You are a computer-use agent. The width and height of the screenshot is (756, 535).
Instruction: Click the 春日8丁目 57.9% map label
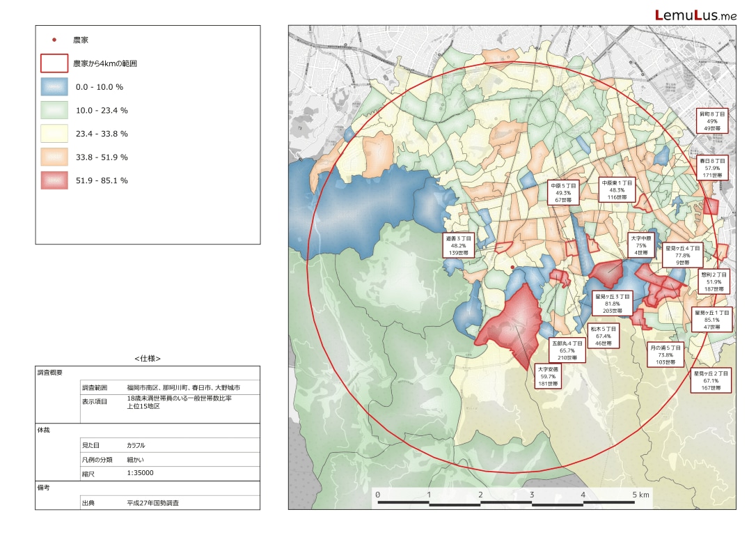tap(712, 168)
